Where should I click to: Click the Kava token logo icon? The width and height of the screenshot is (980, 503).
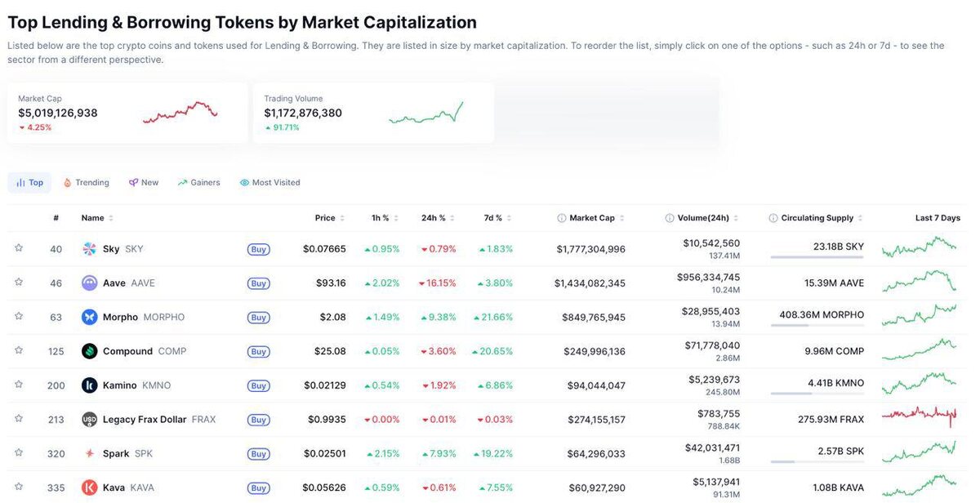(90, 487)
